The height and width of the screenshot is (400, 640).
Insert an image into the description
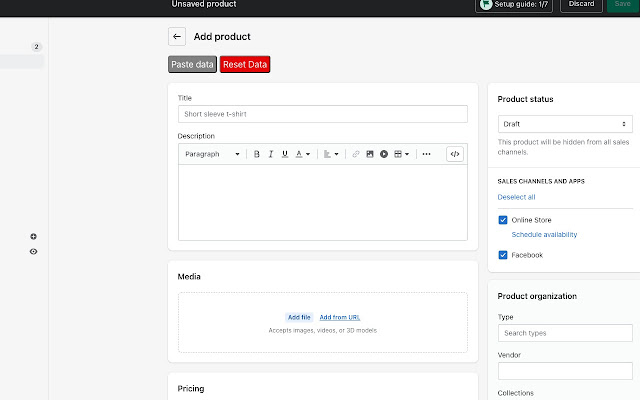(x=369, y=154)
